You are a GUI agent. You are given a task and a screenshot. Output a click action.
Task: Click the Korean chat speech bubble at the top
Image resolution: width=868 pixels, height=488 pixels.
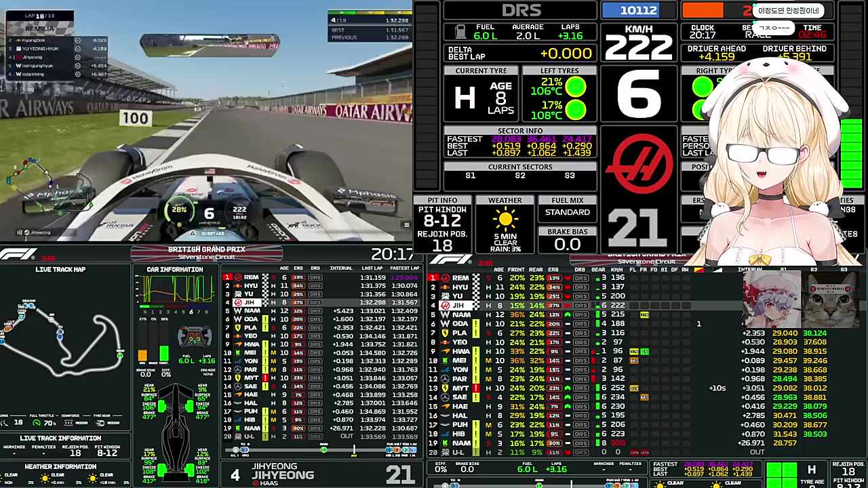(x=789, y=10)
